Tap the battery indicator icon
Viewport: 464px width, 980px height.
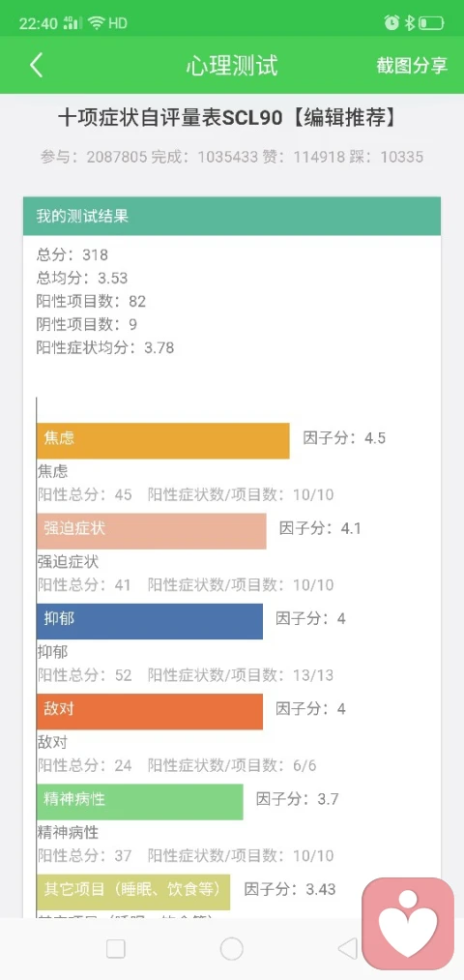click(x=431, y=24)
